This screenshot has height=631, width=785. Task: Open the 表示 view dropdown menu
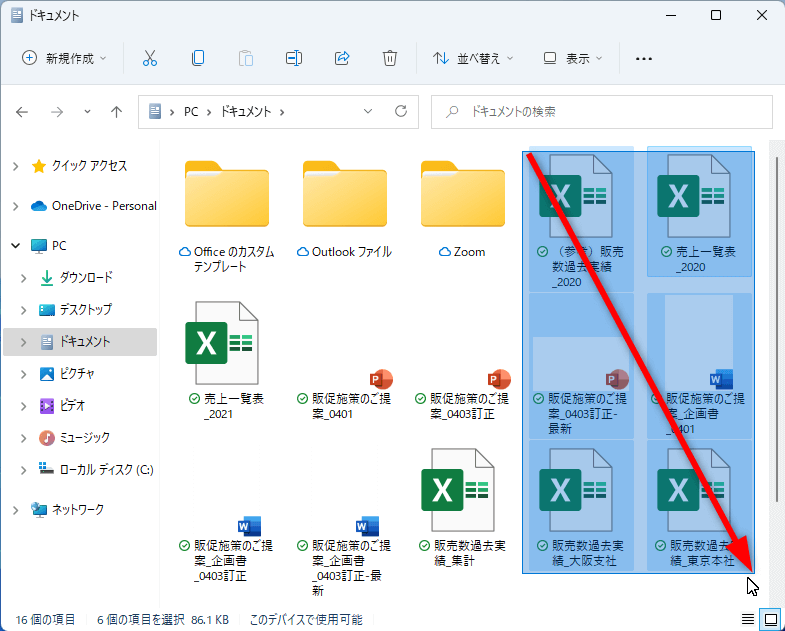573,58
